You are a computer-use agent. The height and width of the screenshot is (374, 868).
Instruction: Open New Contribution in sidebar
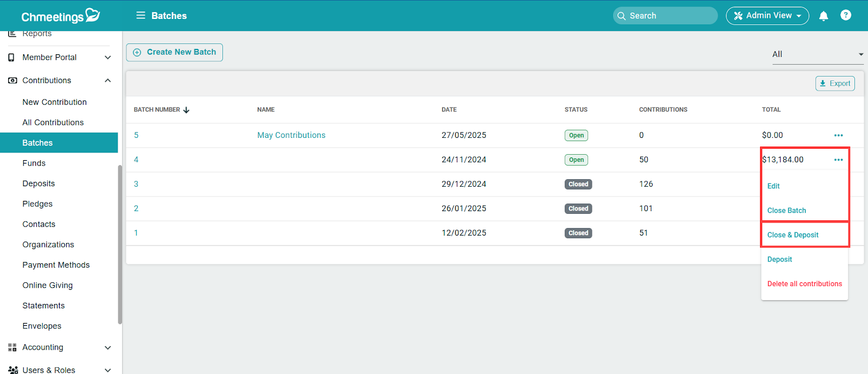point(54,102)
